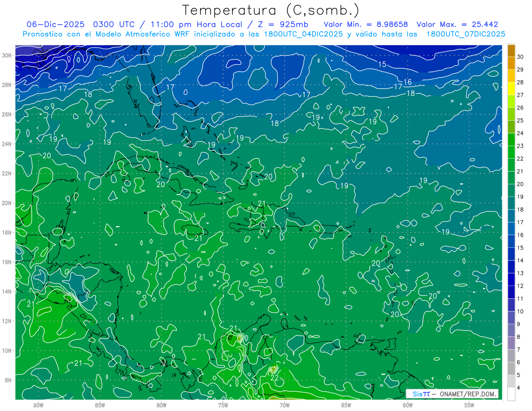Click the colorbar label "25"
The width and height of the screenshot is (532, 411).
click(x=520, y=121)
